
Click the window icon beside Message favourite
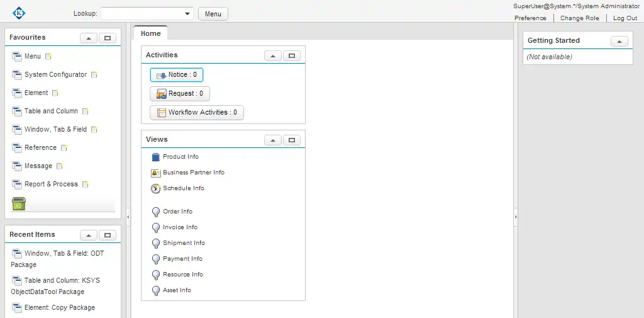[17, 166]
